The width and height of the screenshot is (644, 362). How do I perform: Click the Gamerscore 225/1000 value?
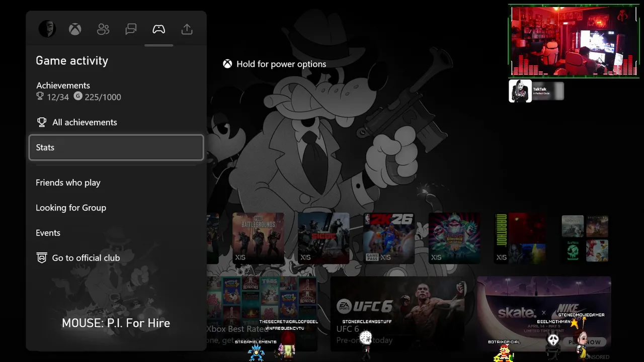point(98,97)
